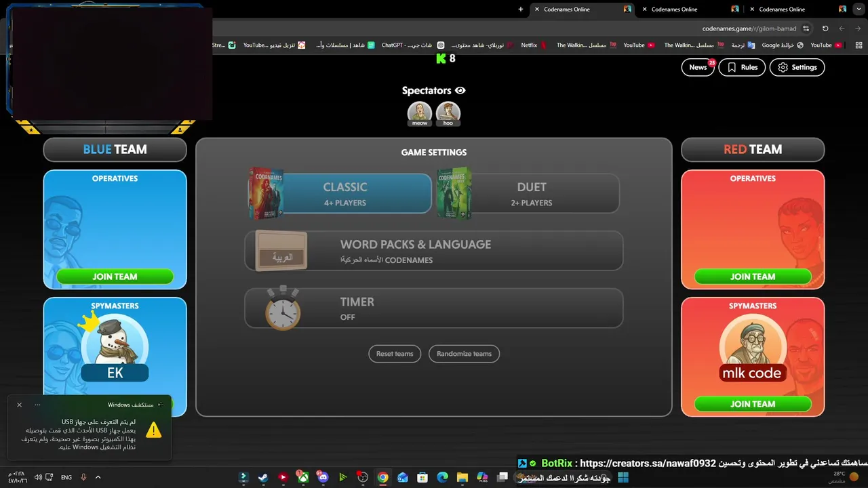Show hidden tray icons chevron
This screenshot has height=488, width=868.
[x=98, y=477]
